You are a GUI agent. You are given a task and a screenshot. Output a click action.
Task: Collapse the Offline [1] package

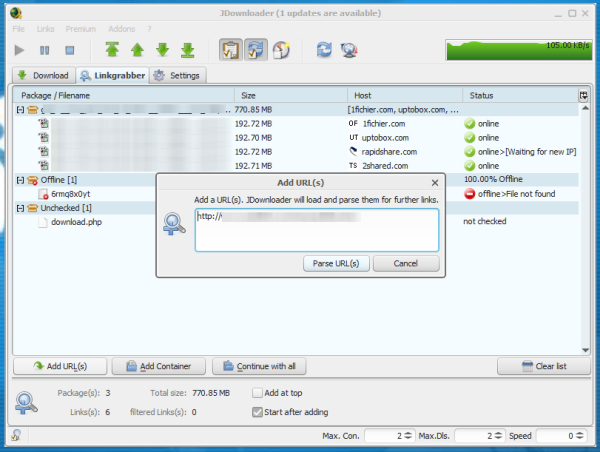coord(18,179)
